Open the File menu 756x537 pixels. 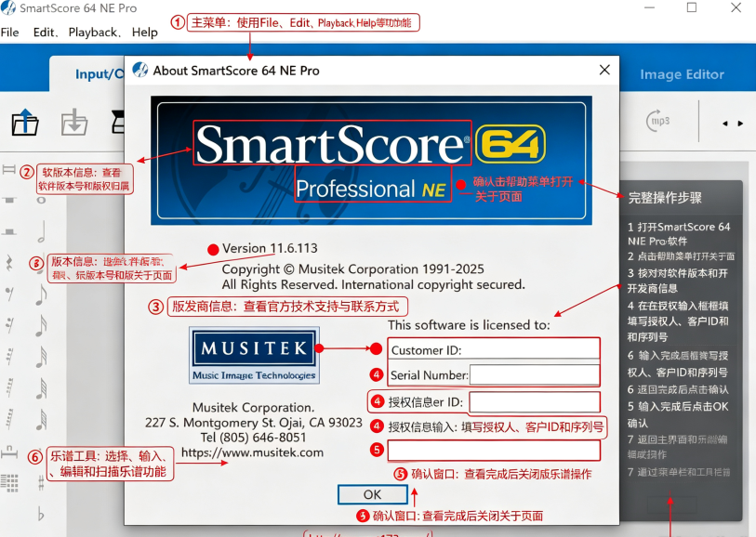coord(9,33)
